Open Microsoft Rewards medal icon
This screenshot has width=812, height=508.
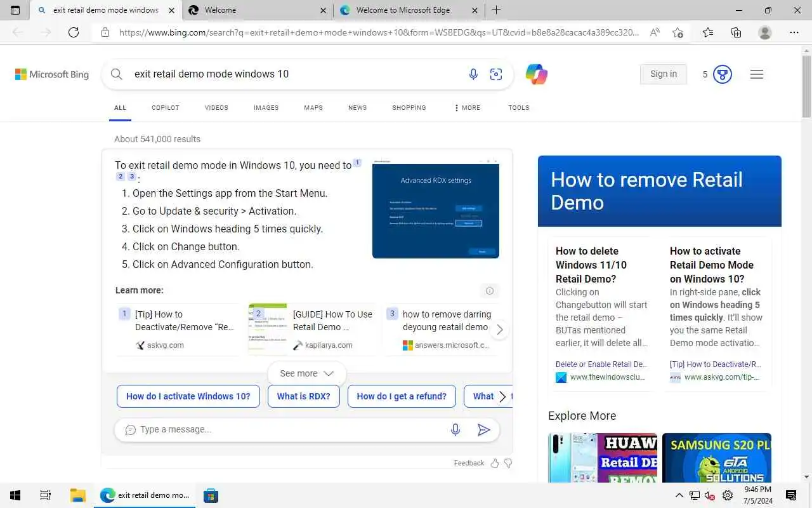723,74
